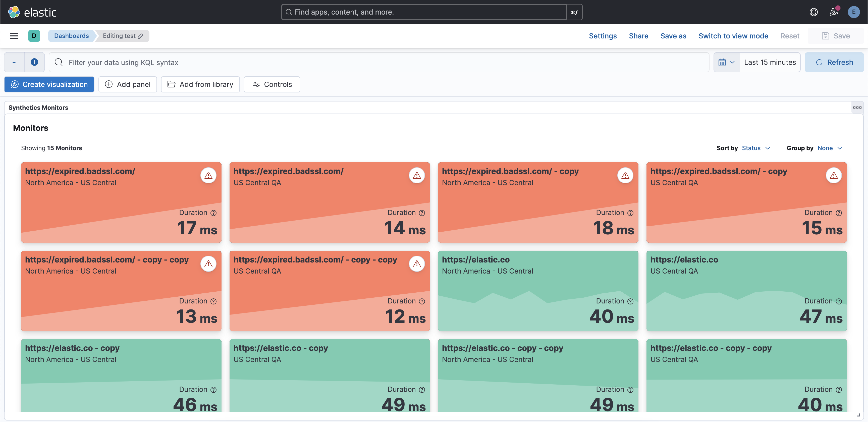
Task: Open the Add panel menu
Action: 127,84
